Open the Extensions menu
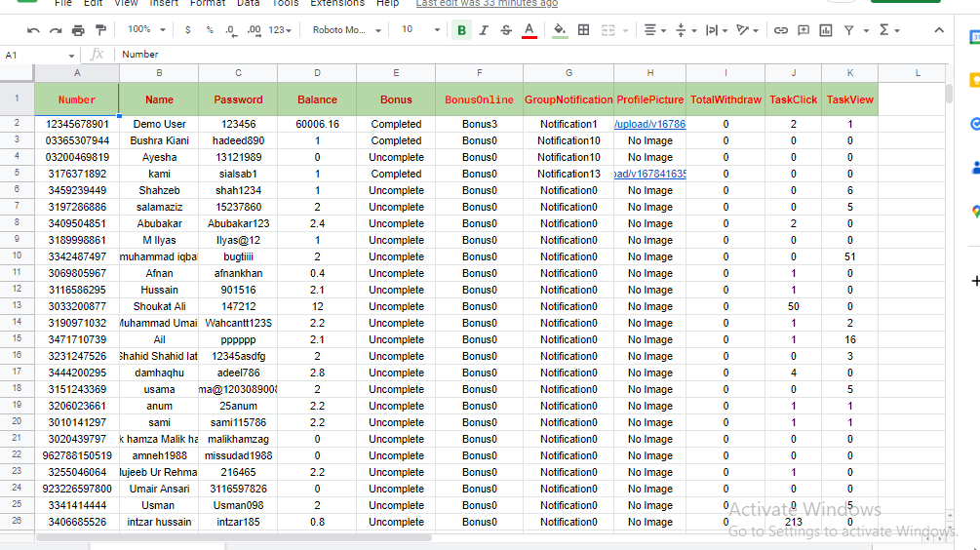The width and height of the screenshot is (980, 550). [x=337, y=4]
